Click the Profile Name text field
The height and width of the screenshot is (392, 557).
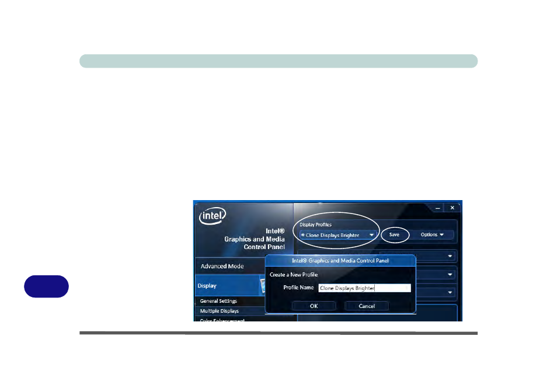[x=364, y=288]
